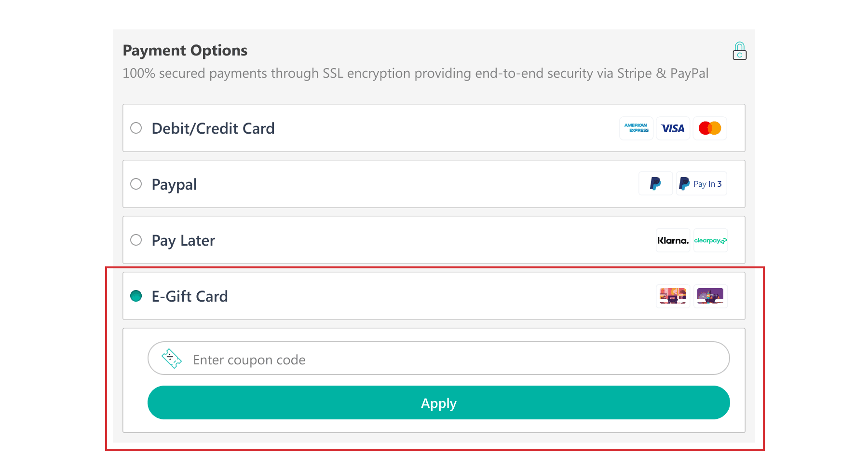Click the coupon ticket icon

pyautogui.click(x=171, y=358)
